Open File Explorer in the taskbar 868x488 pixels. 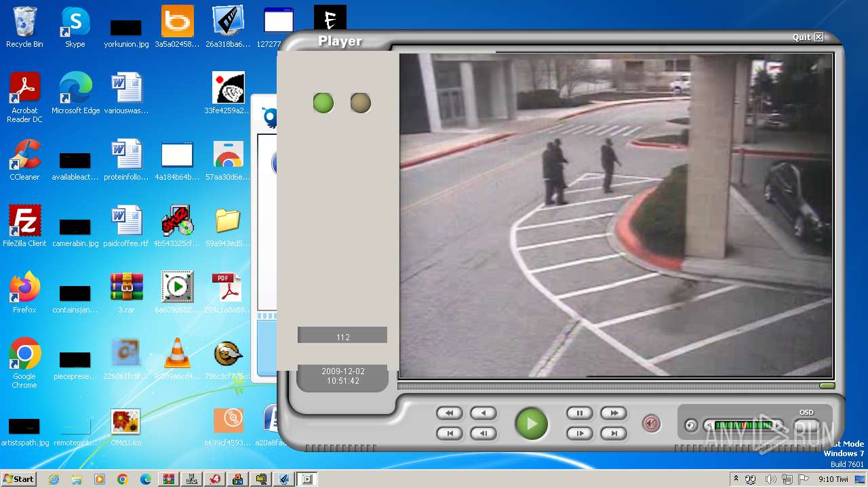tap(77, 479)
